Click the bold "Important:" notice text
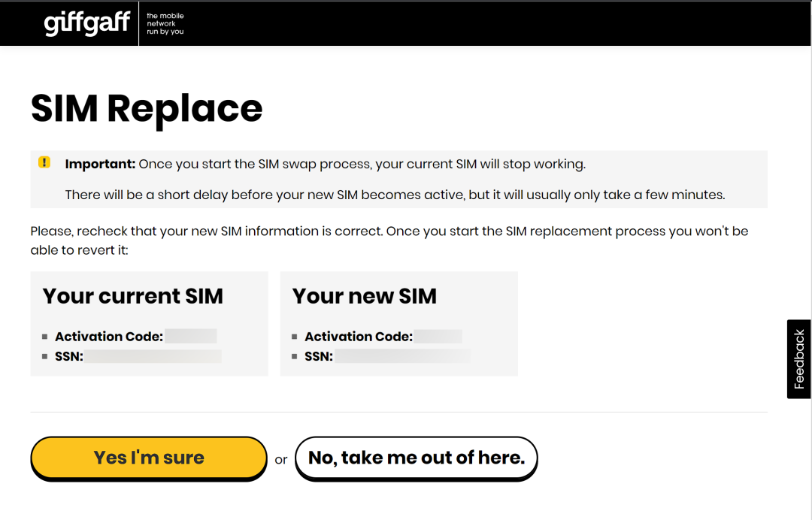Viewport: 812px width, 520px height. point(100,164)
